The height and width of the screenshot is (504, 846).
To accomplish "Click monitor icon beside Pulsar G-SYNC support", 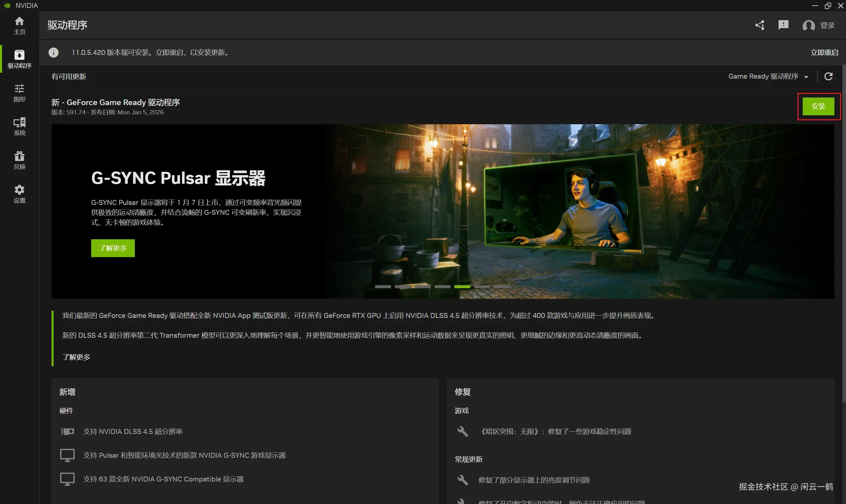I will [67, 455].
